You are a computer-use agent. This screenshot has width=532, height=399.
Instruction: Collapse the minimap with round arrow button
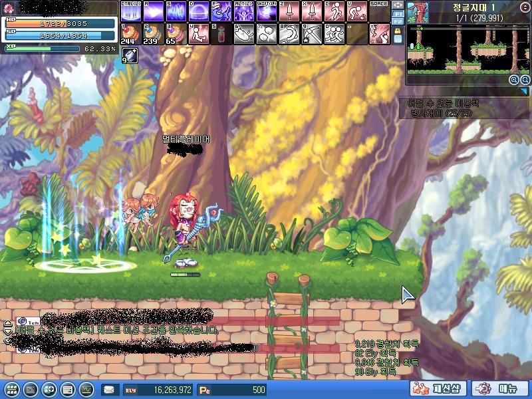point(525,7)
